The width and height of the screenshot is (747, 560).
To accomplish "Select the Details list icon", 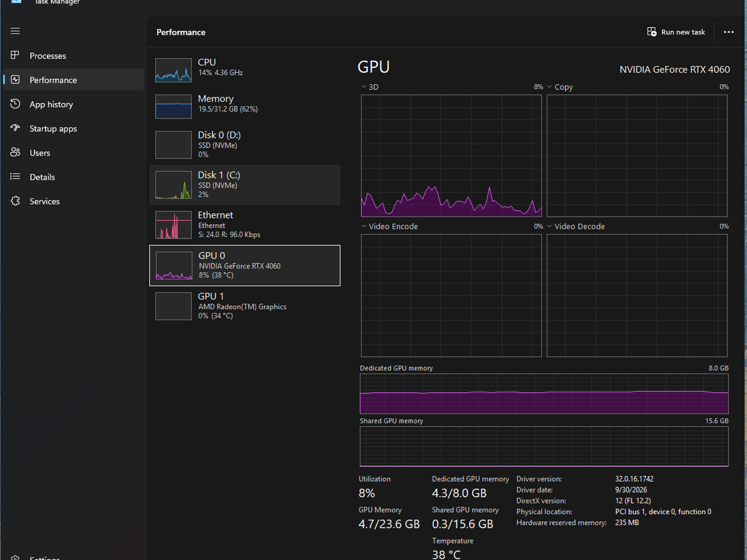I will pyautogui.click(x=15, y=176).
